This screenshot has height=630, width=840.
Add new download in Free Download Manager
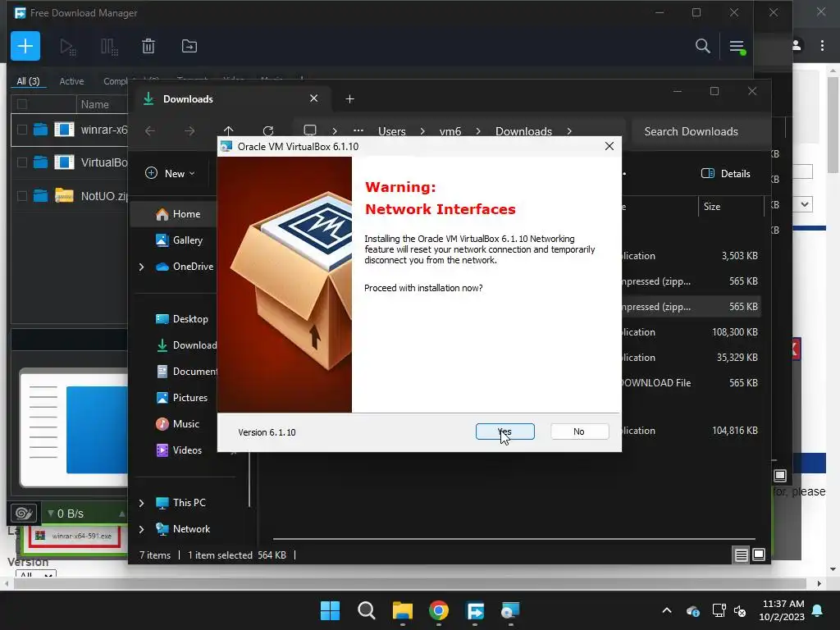(x=25, y=46)
